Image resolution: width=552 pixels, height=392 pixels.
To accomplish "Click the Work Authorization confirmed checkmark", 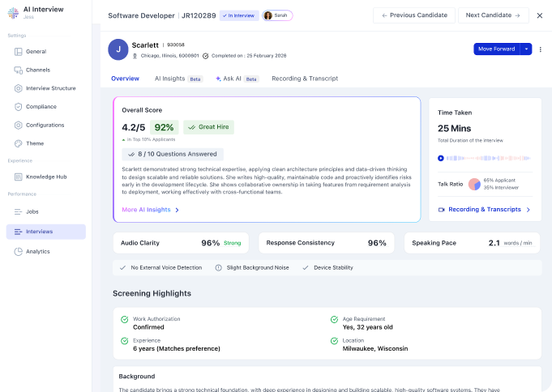I will click(x=124, y=320).
